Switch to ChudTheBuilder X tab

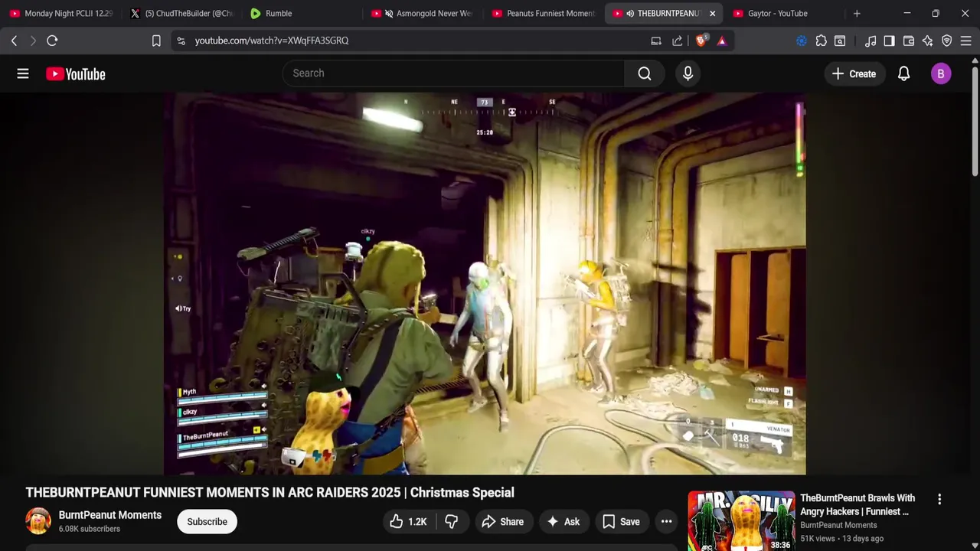(182, 13)
